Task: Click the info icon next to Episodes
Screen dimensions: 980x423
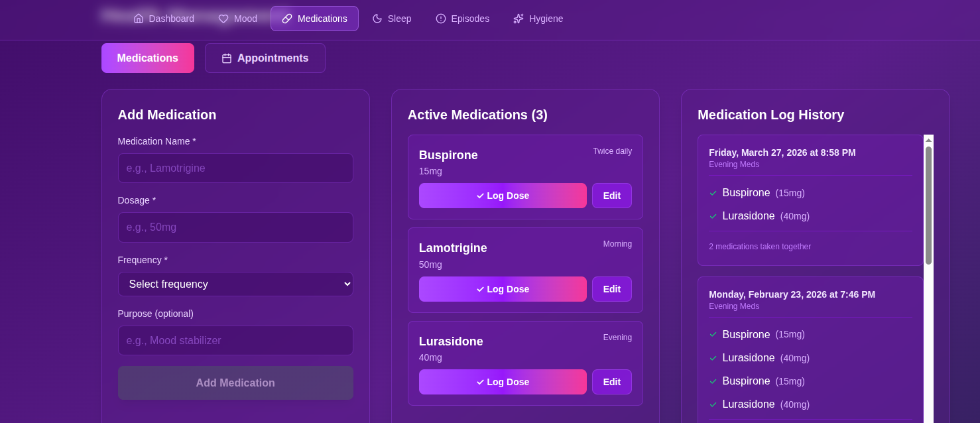Action: (440, 19)
